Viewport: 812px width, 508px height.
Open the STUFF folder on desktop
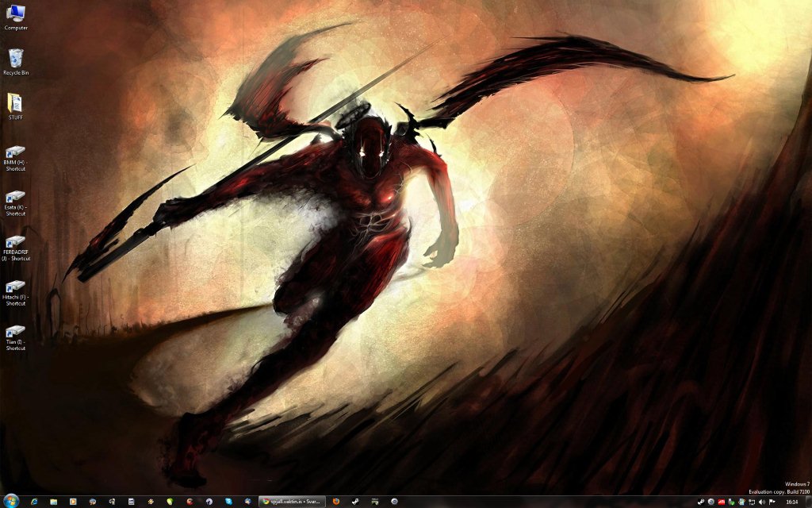coord(16,104)
